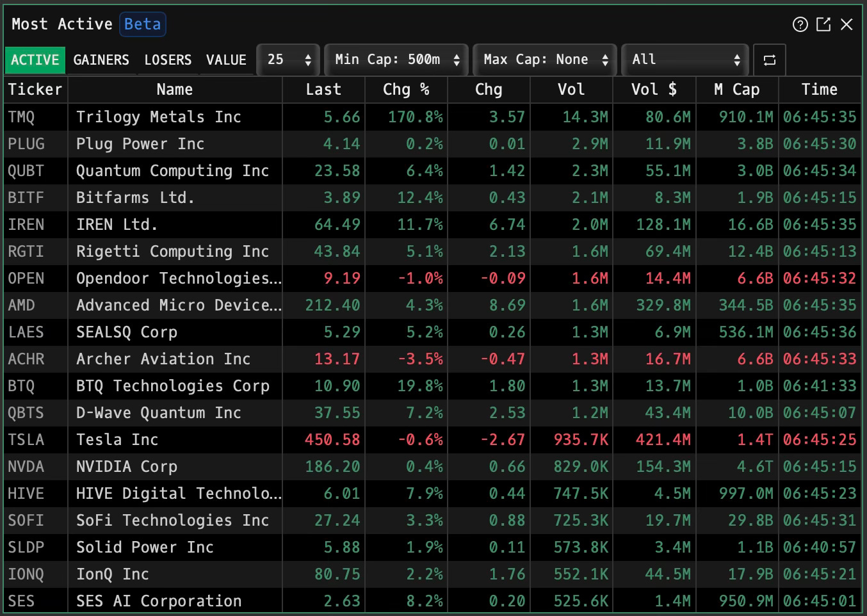Click the TMQ ticker cell
This screenshot has height=616, width=867.
[35, 117]
